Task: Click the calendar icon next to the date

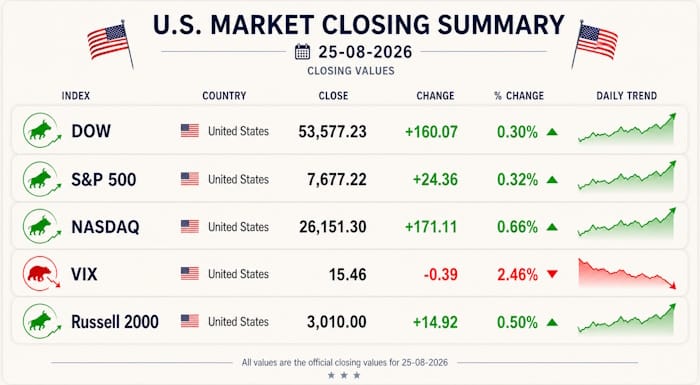Action: pos(302,52)
